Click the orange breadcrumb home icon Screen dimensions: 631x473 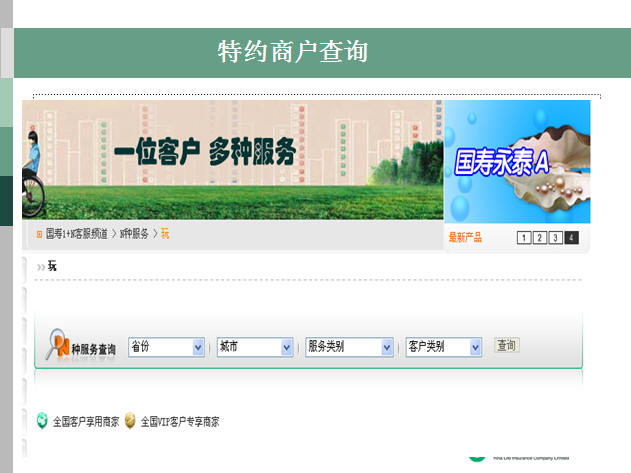[x=39, y=234]
